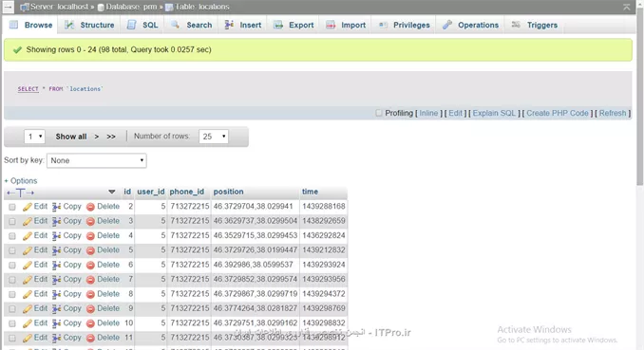The image size is (644, 350).
Task: Click the red delete icon in row id 10
Action: coord(90,323)
